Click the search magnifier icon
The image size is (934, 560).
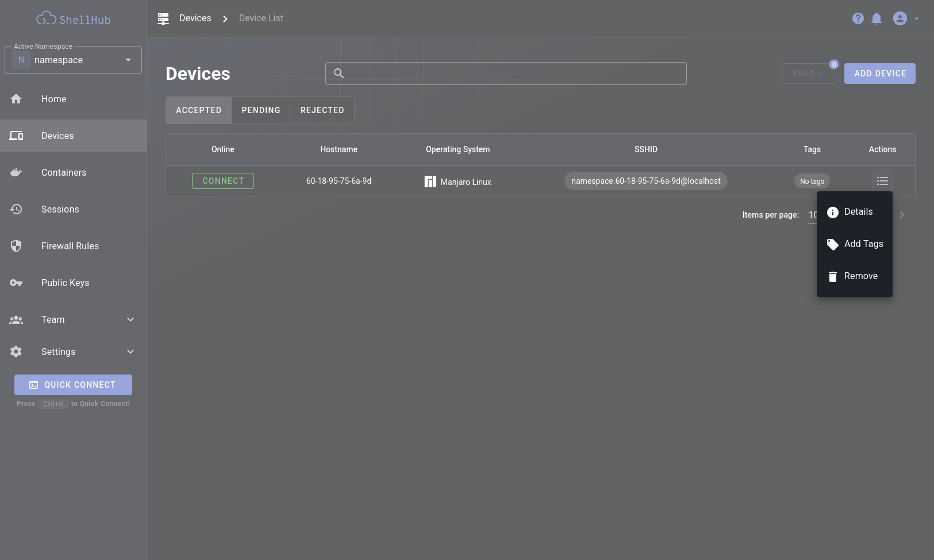pyautogui.click(x=339, y=74)
